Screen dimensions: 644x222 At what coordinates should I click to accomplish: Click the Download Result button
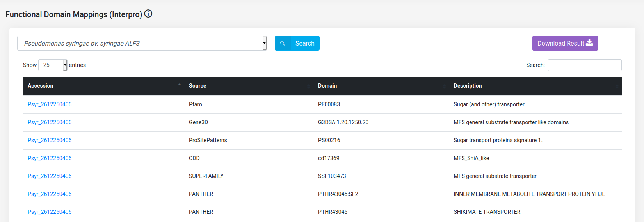coord(565,43)
